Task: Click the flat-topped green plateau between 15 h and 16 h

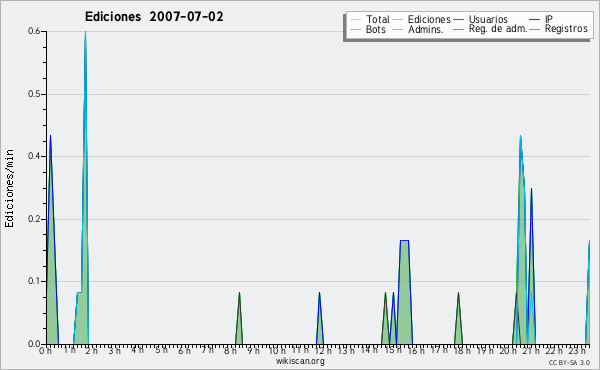Action: (404, 292)
